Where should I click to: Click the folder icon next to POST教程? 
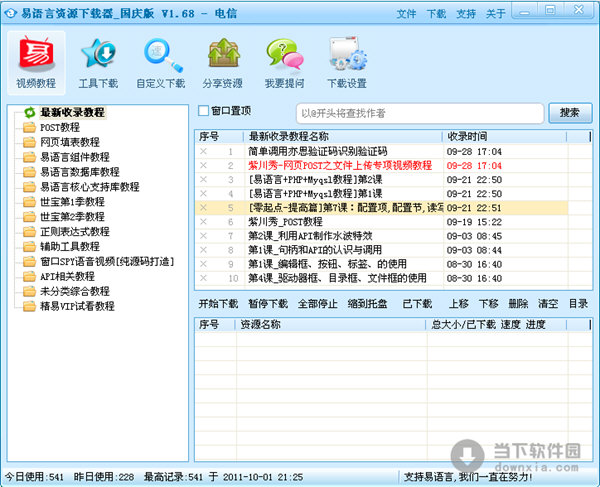click(x=29, y=127)
